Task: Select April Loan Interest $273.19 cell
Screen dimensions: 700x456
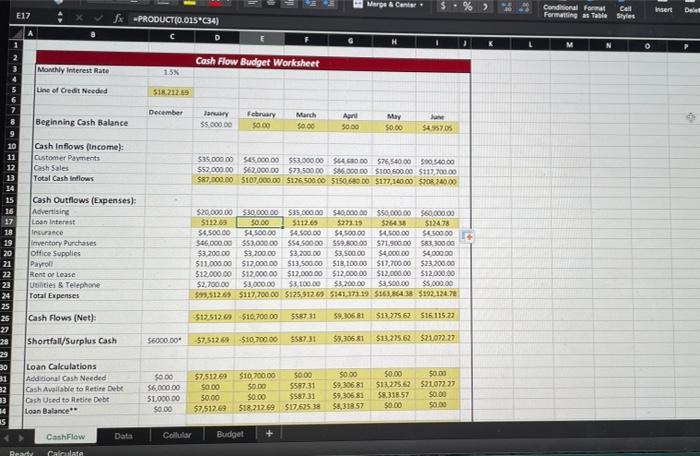Action: pos(349,222)
